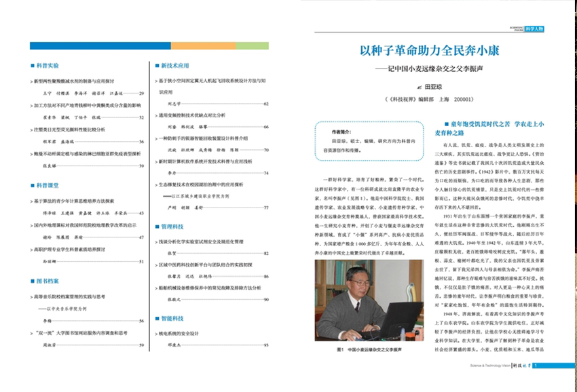Click the square bullet next to 新技术应用
This screenshot has height=392, width=577.
(157, 66)
